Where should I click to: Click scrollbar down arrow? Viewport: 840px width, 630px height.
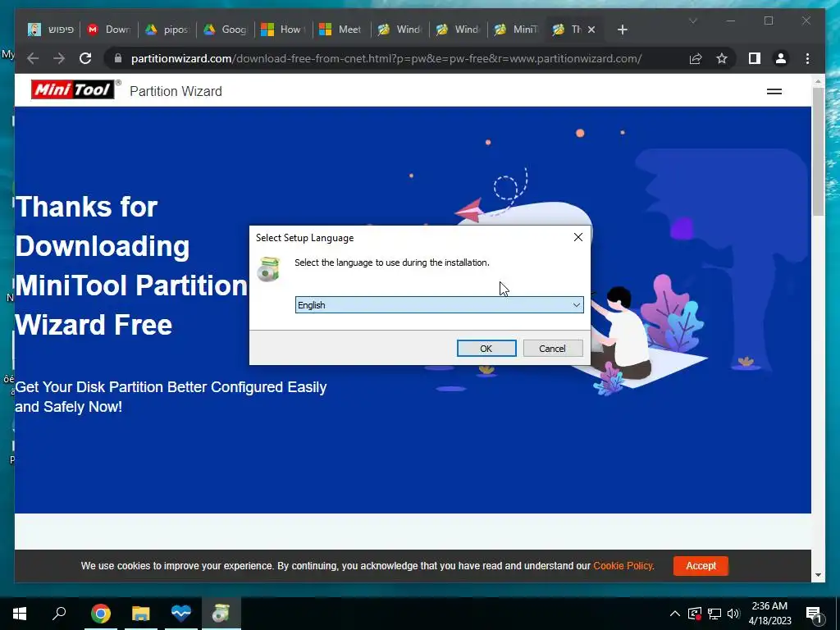818,575
